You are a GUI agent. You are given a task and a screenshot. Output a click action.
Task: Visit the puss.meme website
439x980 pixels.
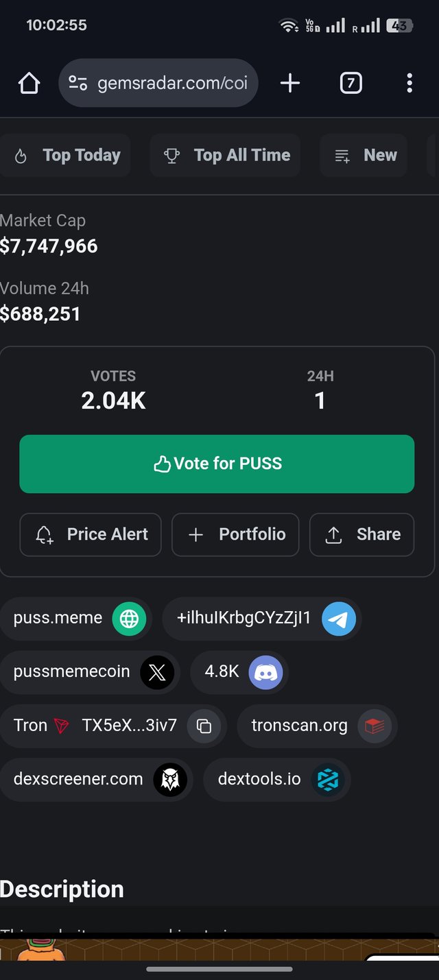(75, 618)
